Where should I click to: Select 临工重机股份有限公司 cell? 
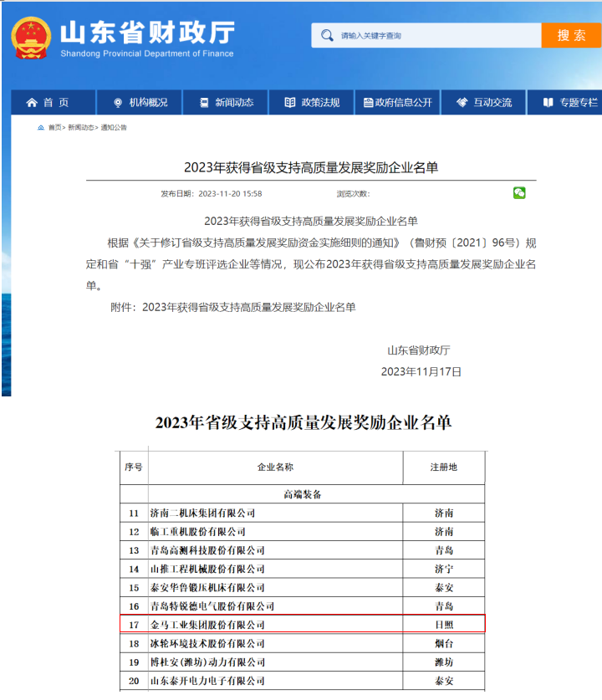[x=275, y=532]
